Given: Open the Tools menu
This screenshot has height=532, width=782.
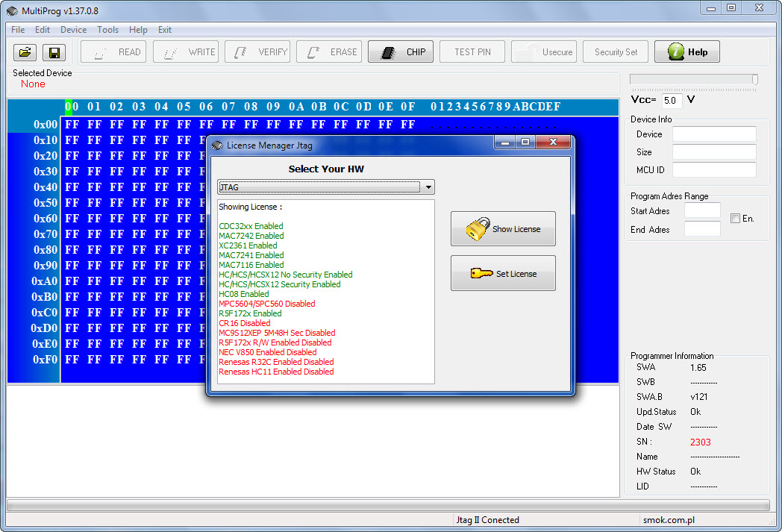Looking at the screenshot, I should (x=107, y=30).
